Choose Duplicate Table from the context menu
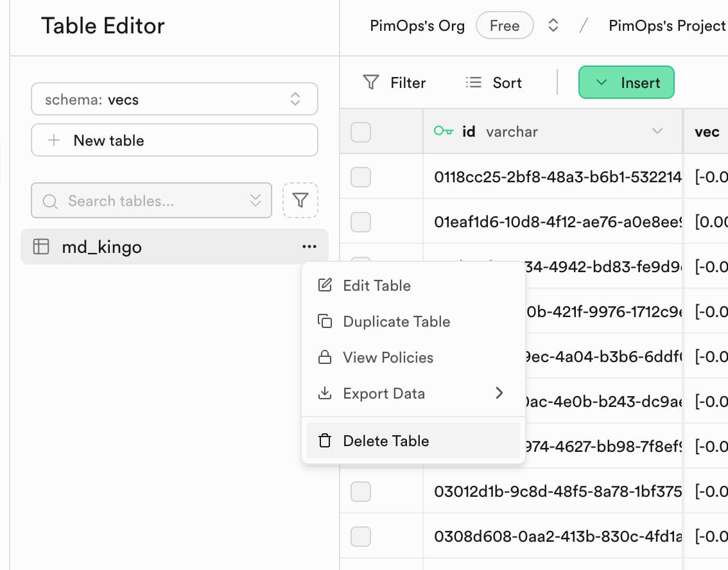Viewport: 728px width, 570px height. (396, 322)
